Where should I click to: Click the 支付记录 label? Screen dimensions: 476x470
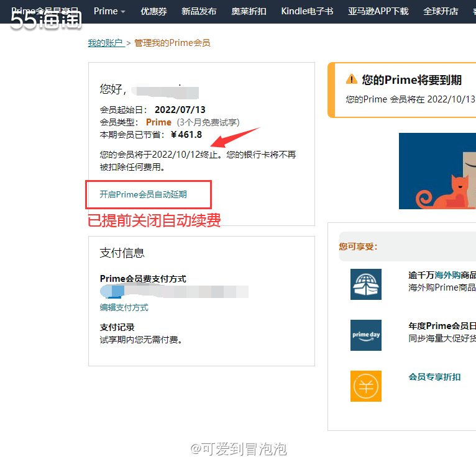[x=117, y=327]
